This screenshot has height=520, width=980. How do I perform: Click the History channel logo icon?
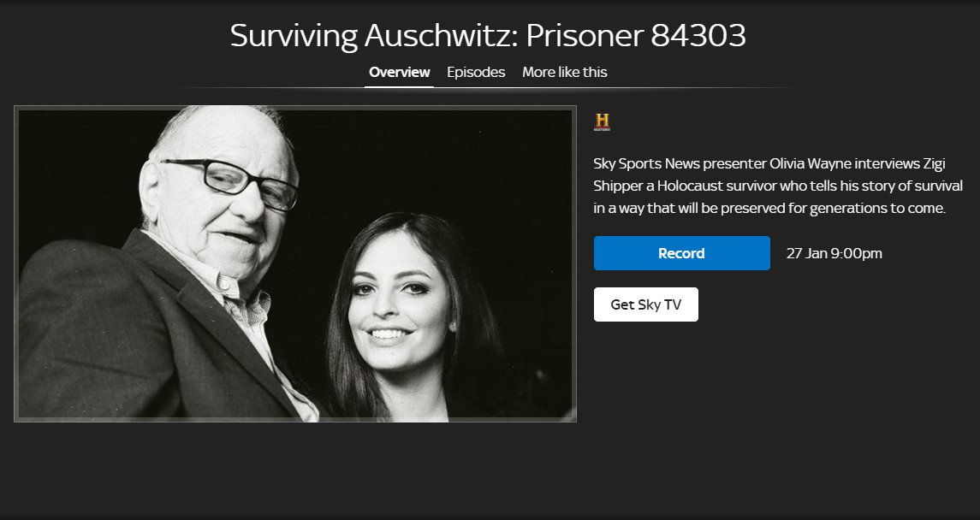(x=601, y=121)
